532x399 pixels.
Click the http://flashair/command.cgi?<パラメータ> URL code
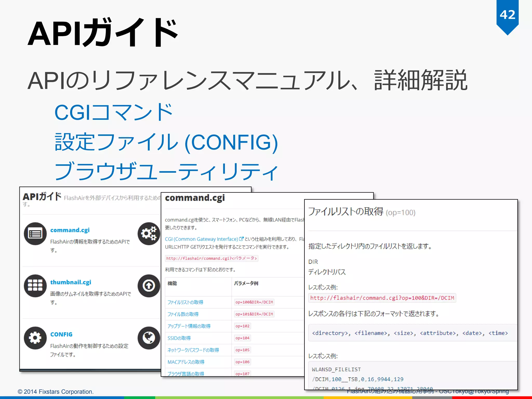tap(211, 258)
